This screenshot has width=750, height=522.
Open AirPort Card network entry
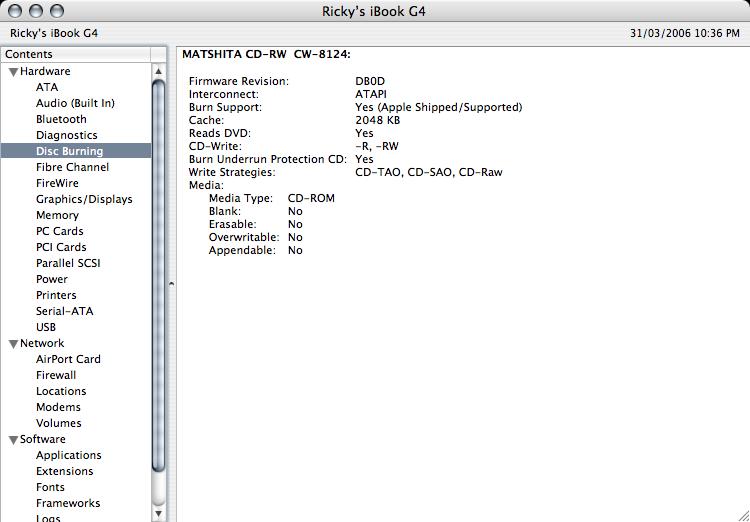pos(68,359)
